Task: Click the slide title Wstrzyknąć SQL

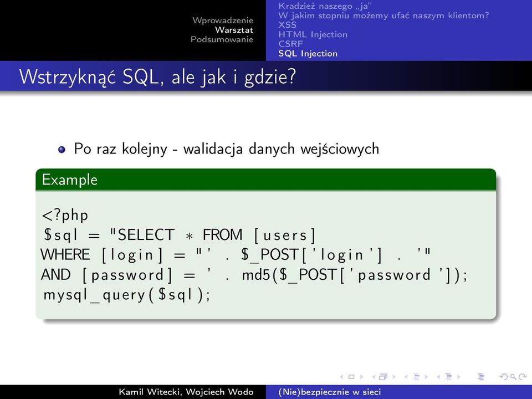Action: 157,76
